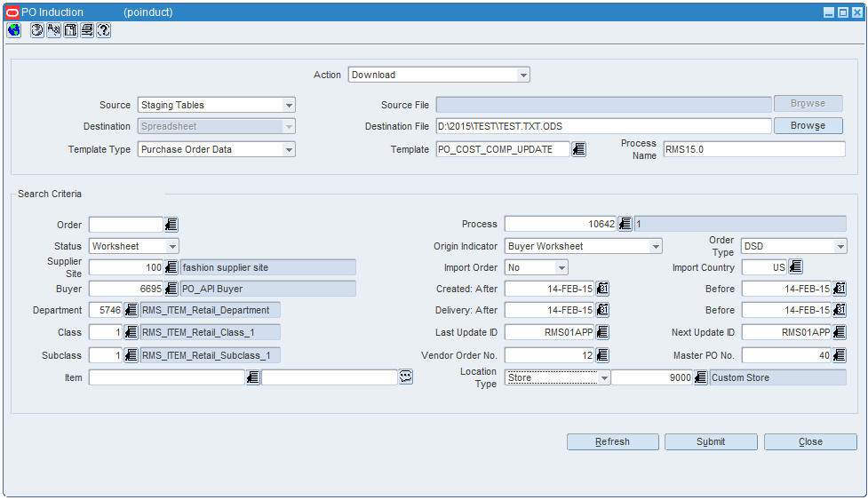Click the Refresh button
This screenshot has height=500, width=868.
(613, 441)
